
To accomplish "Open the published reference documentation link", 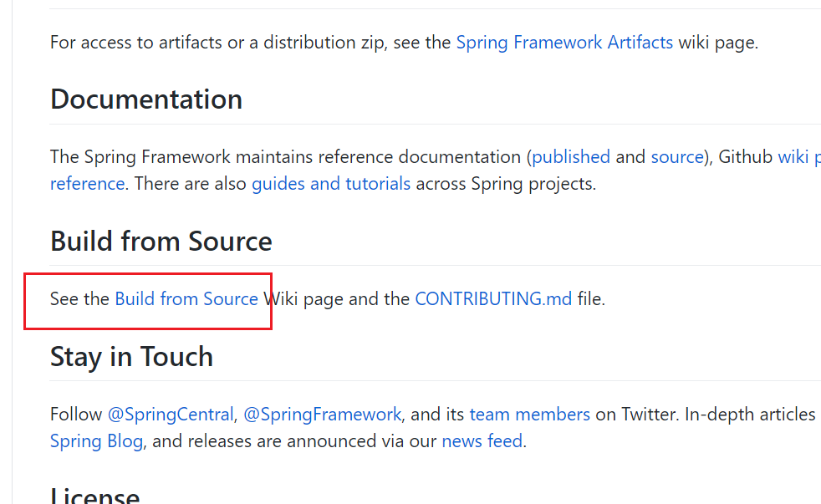I will click(571, 157).
